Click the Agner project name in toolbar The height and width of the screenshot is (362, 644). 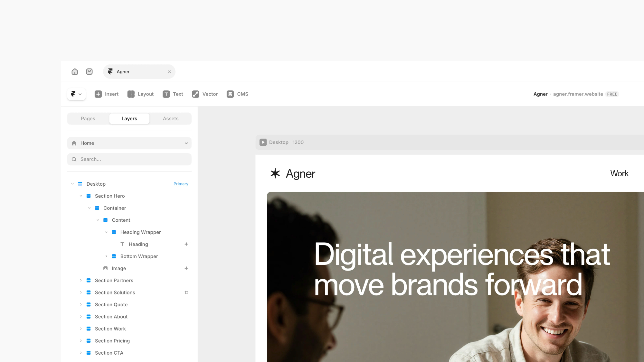(x=540, y=94)
